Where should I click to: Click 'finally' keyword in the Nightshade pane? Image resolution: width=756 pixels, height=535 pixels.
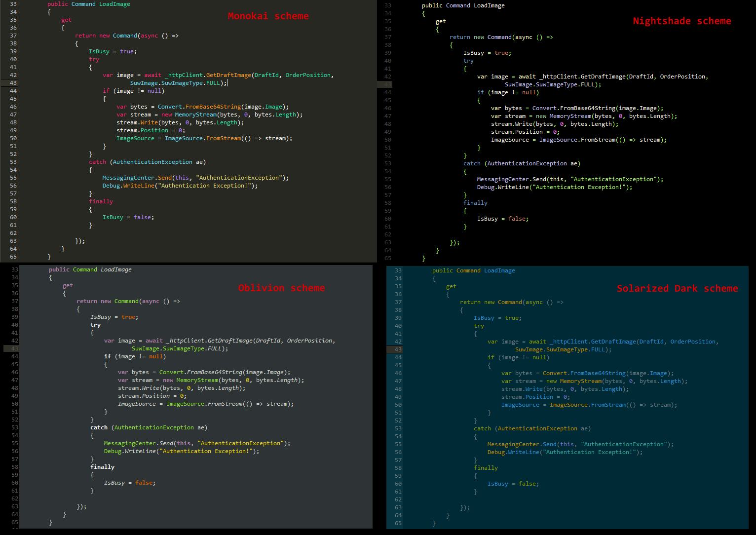coord(475,203)
